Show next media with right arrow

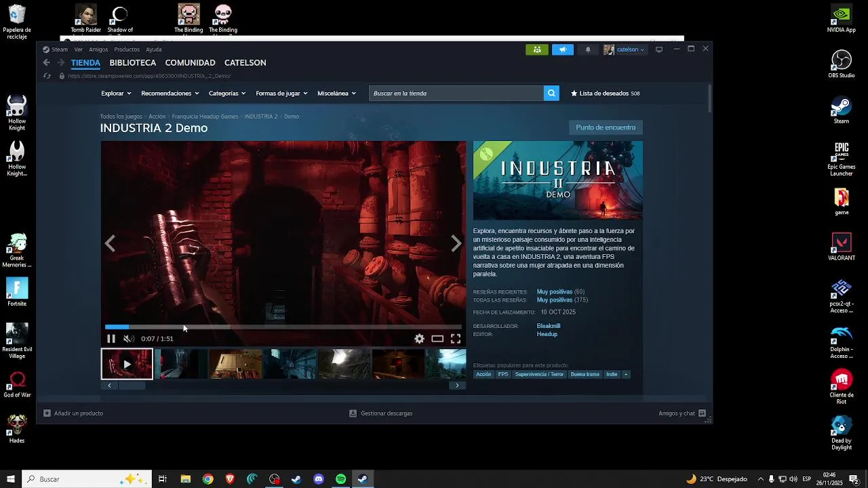coord(456,243)
